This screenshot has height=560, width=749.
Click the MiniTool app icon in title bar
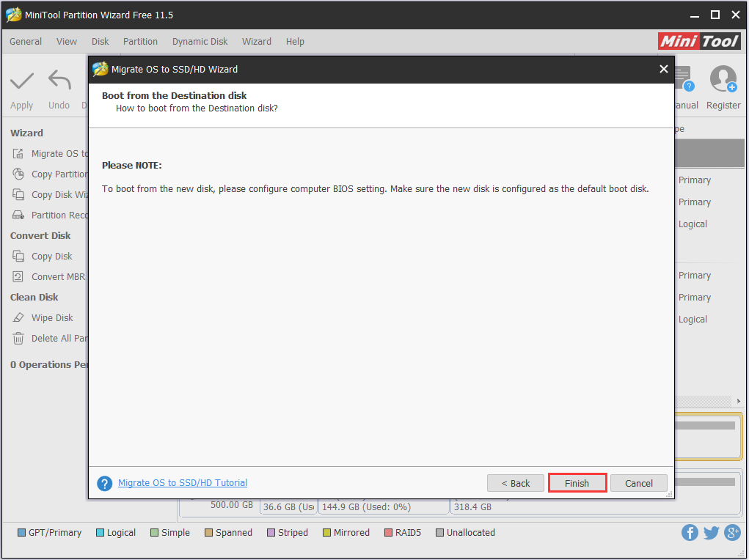click(x=13, y=15)
